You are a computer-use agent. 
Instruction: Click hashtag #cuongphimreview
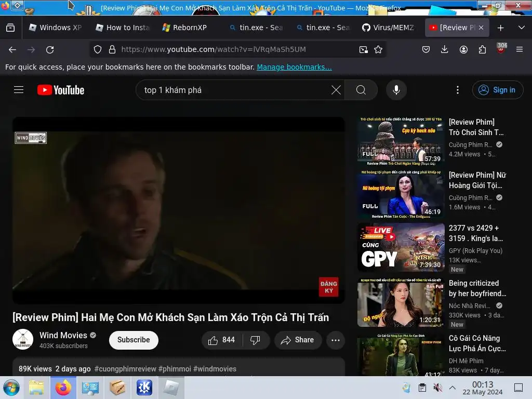coord(125,369)
